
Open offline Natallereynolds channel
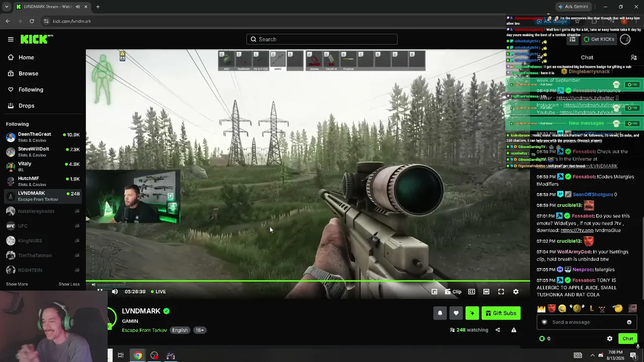(x=43, y=211)
